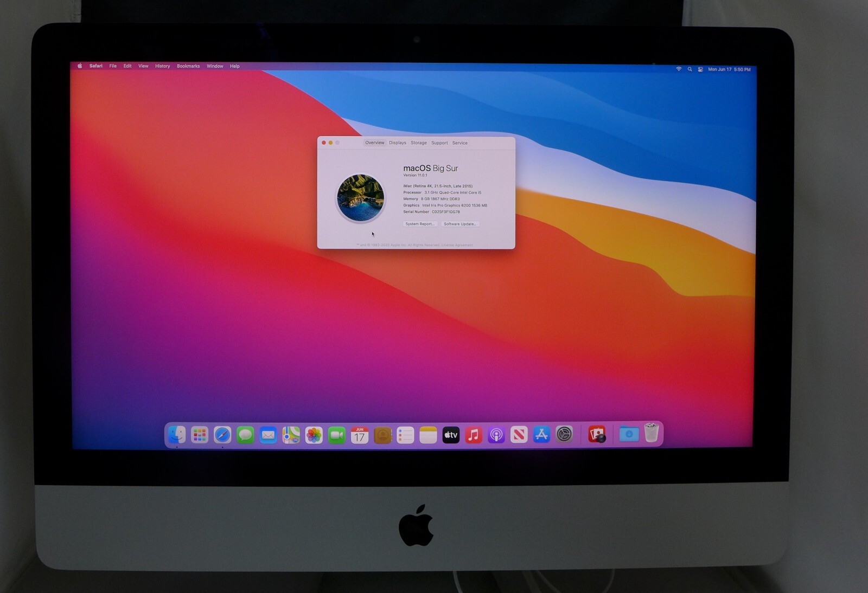Image resolution: width=868 pixels, height=593 pixels.
Task: Open the File menu
Action: (x=113, y=66)
